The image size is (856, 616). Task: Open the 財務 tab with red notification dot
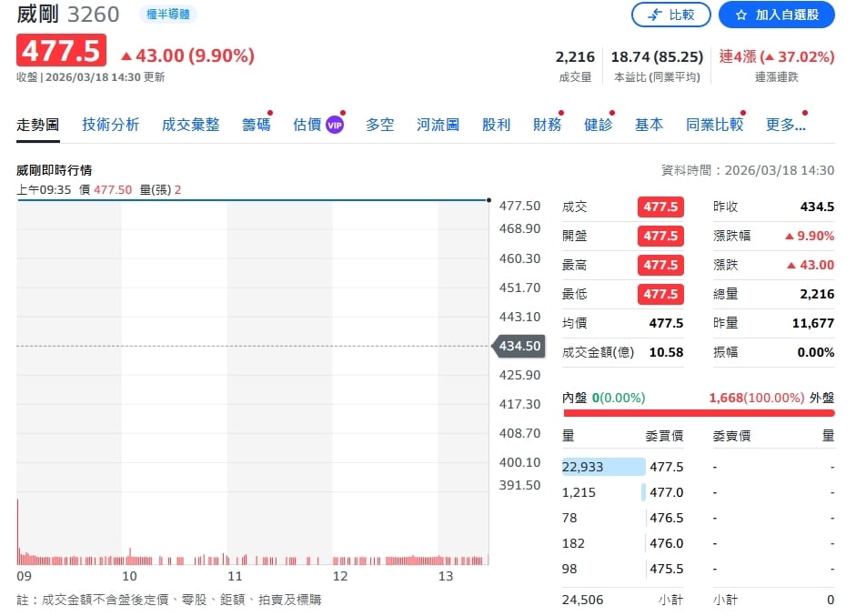[x=547, y=125]
